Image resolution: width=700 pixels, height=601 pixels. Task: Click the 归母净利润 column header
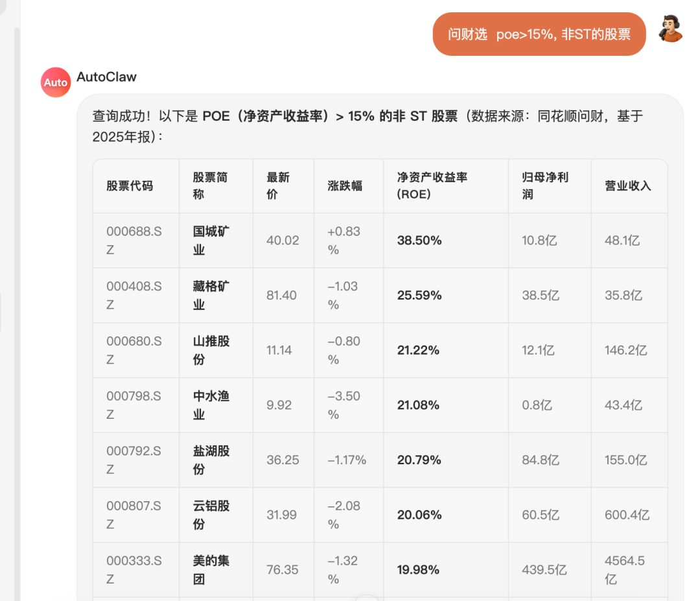545,186
